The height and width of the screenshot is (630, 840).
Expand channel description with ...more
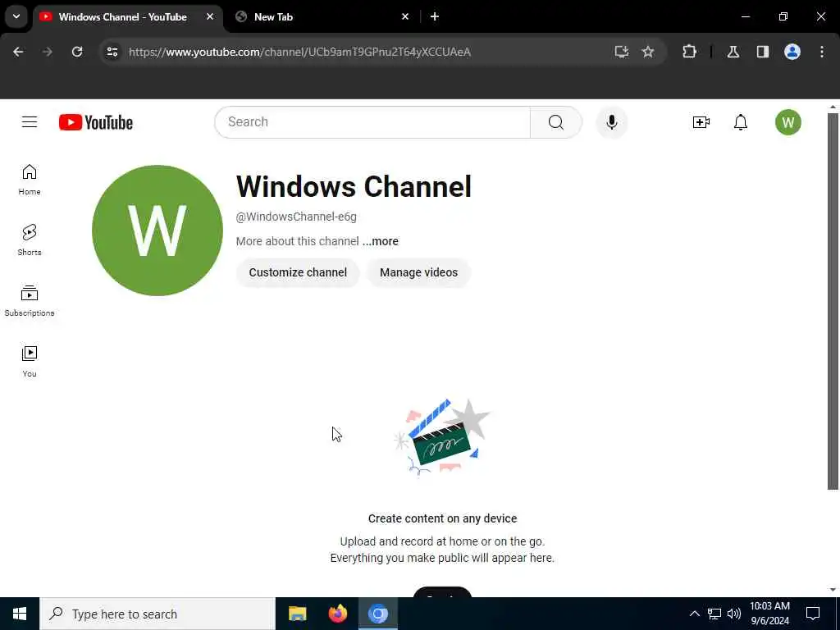[x=381, y=242]
